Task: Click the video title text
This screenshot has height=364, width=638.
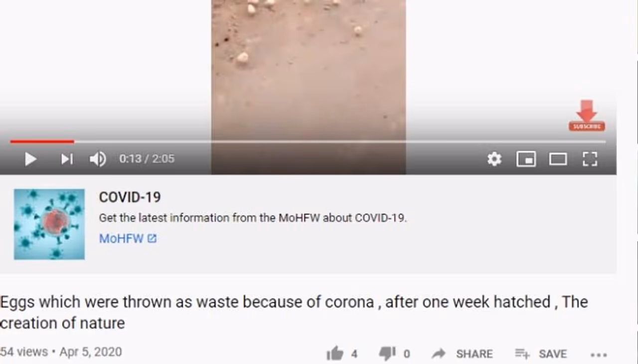Action: 294,312
